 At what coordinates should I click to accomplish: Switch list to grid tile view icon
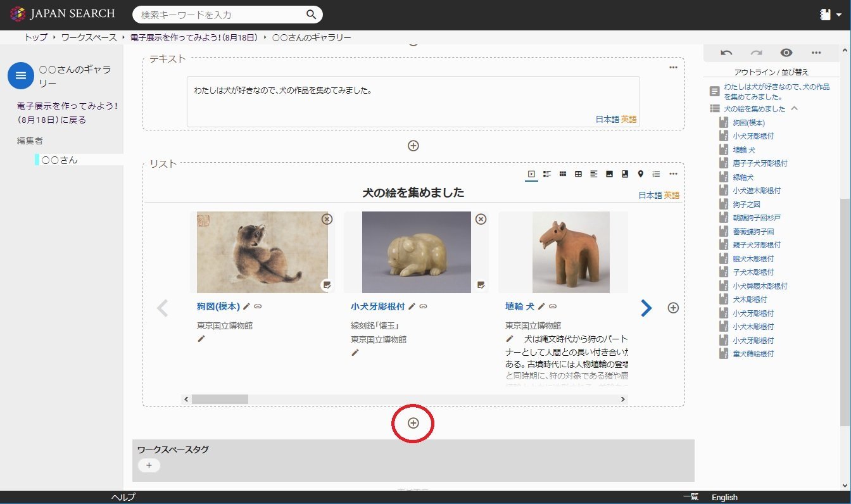(x=562, y=174)
